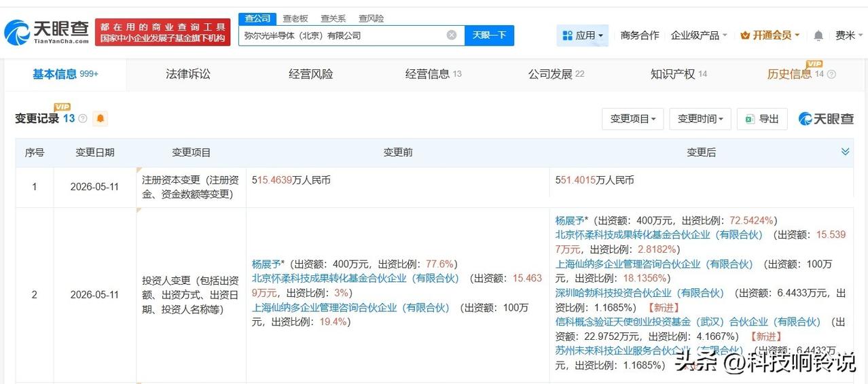Click the 天眼一下 search button
Viewport: 868px width, 384px height.
(x=489, y=35)
